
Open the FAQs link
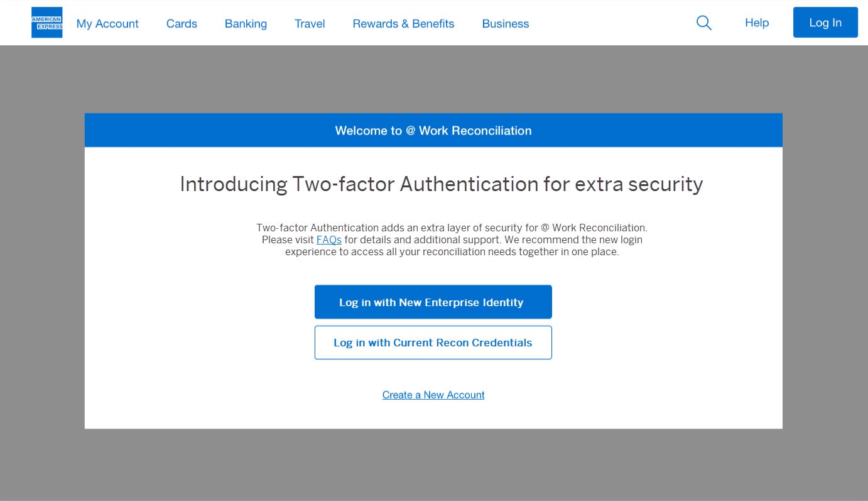click(329, 240)
